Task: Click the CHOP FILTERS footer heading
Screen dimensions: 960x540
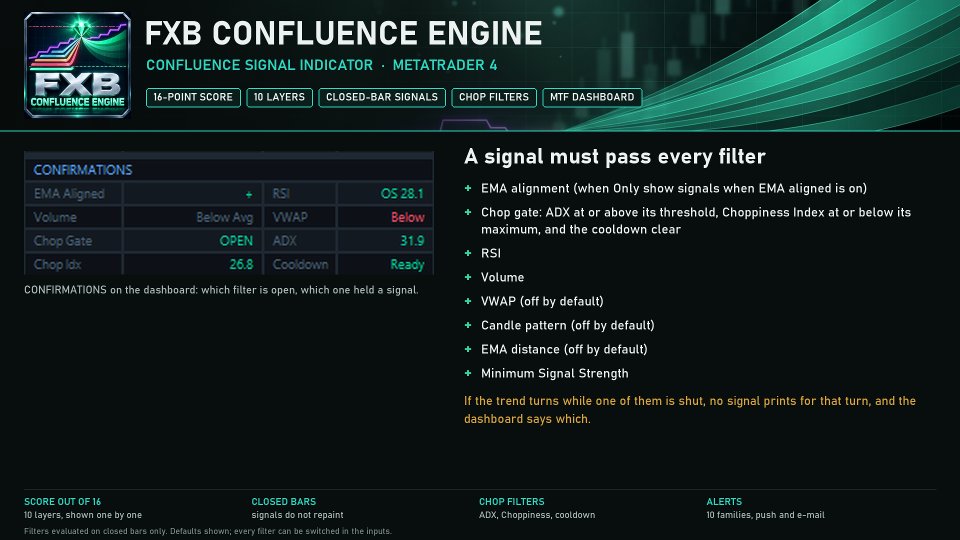Action: 512,501
